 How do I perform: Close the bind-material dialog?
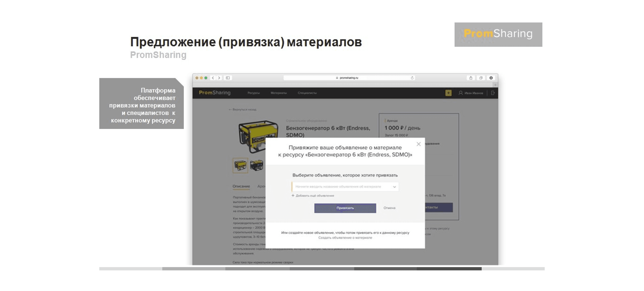418,144
